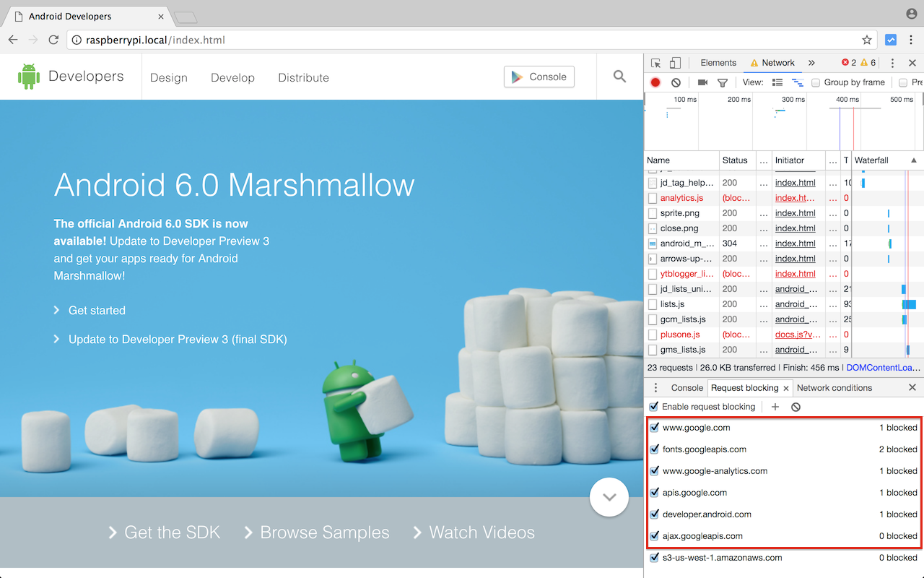Click the browser forward arrow
The image size is (924, 578).
pos(33,40)
